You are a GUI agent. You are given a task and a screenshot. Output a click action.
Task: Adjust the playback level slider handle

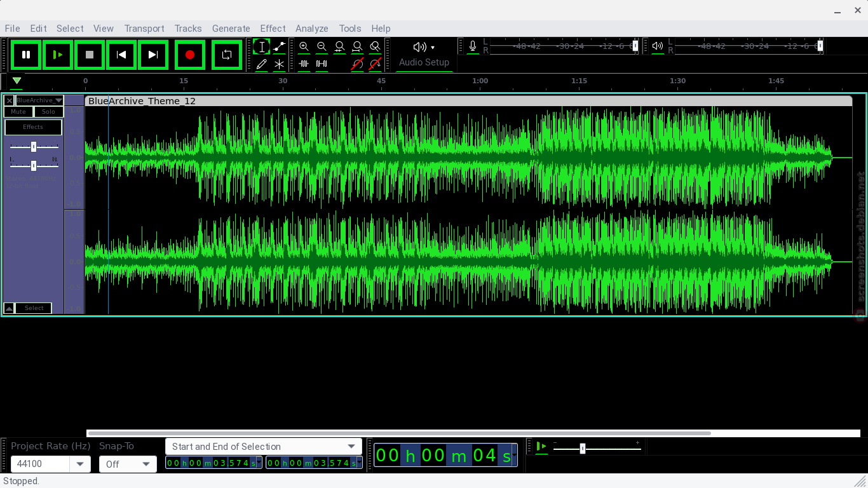pos(820,46)
